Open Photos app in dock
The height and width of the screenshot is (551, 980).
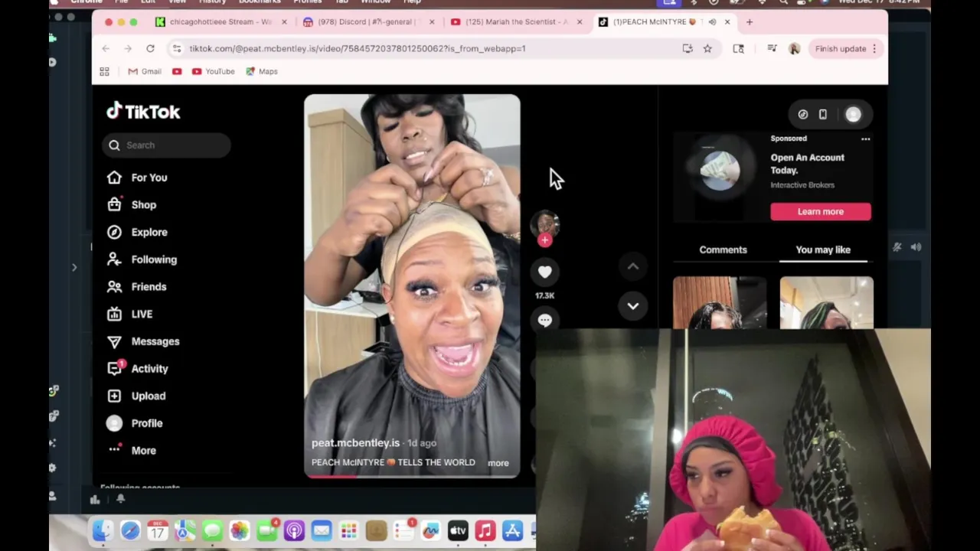pyautogui.click(x=240, y=531)
